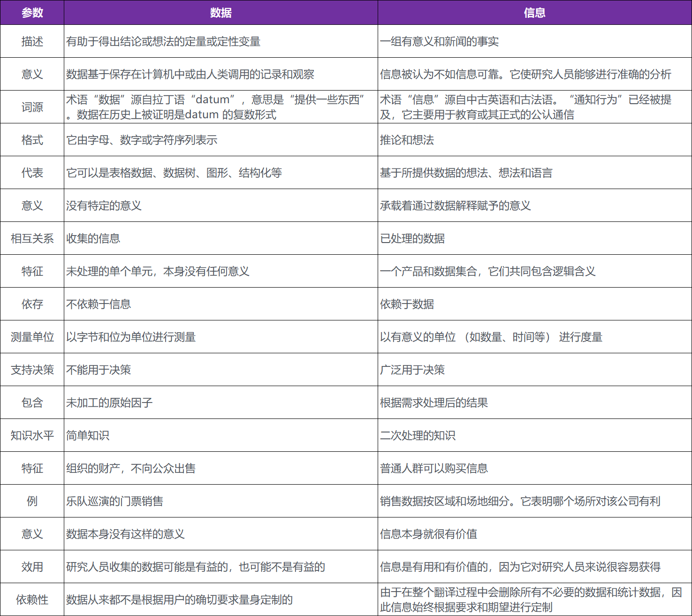This screenshot has height=616, width=692.
Task: Select the 效用 row label cell
Action: (x=32, y=567)
